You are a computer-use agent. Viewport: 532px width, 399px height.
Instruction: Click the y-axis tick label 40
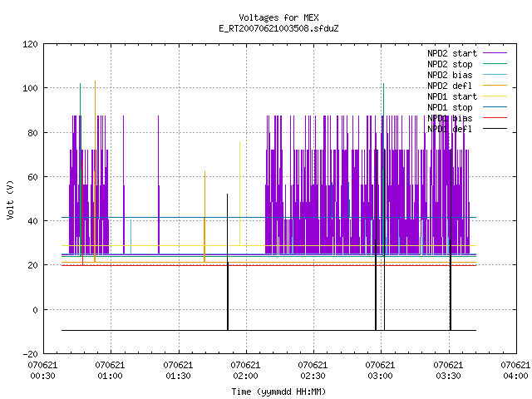pyautogui.click(x=32, y=221)
